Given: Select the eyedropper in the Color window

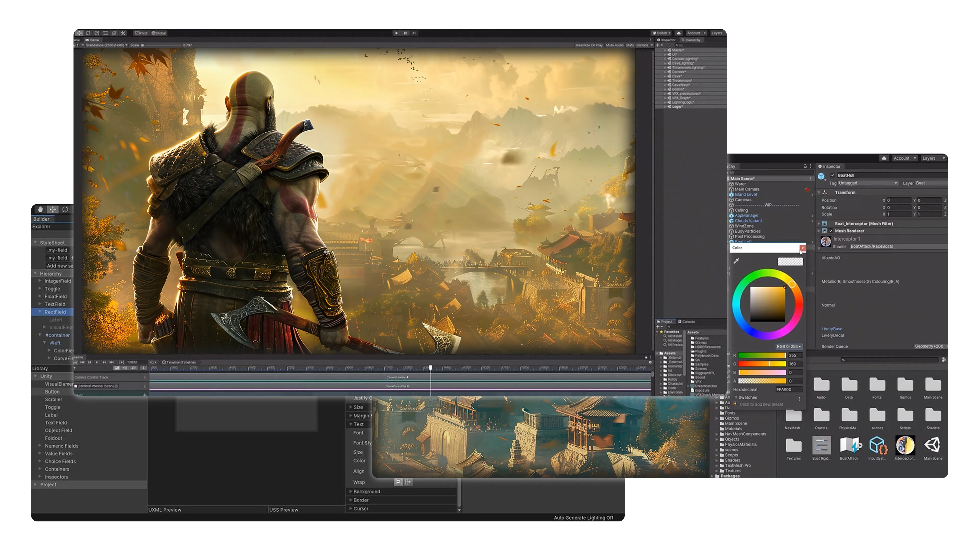Looking at the screenshot, I should tap(736, 261).
